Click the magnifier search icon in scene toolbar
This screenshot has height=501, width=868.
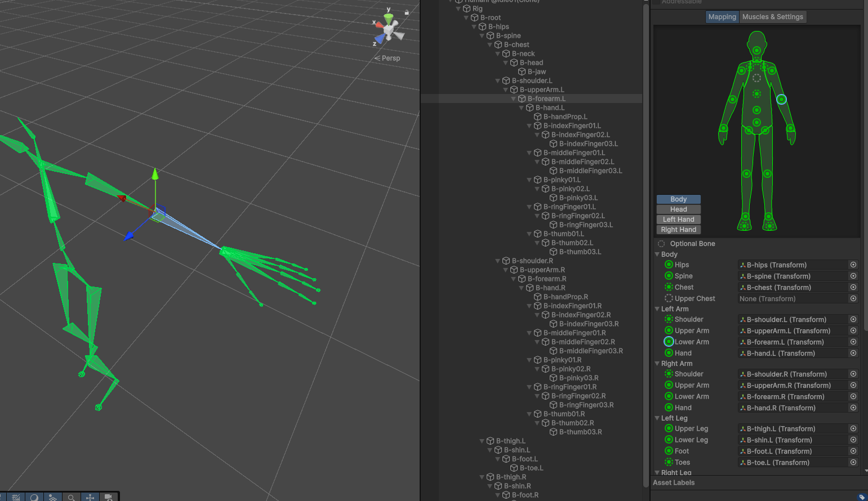pyautogui.click(x=72, y=497)
